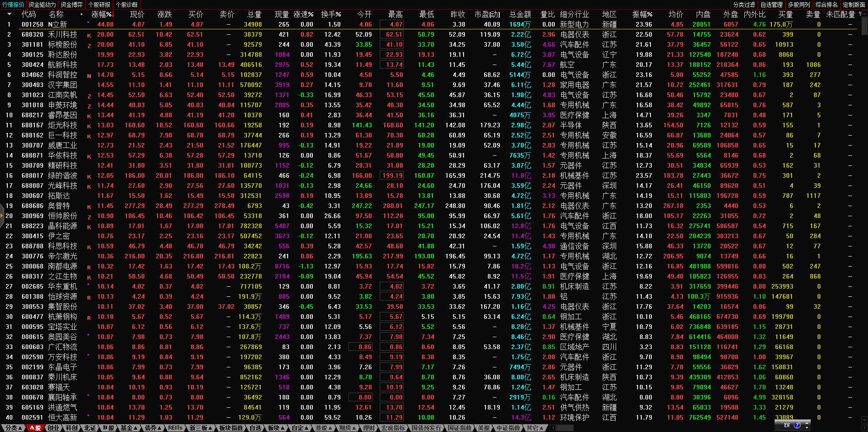
Task: Click the tab bar left scroll arrow
Action: (x=553, y=428)
